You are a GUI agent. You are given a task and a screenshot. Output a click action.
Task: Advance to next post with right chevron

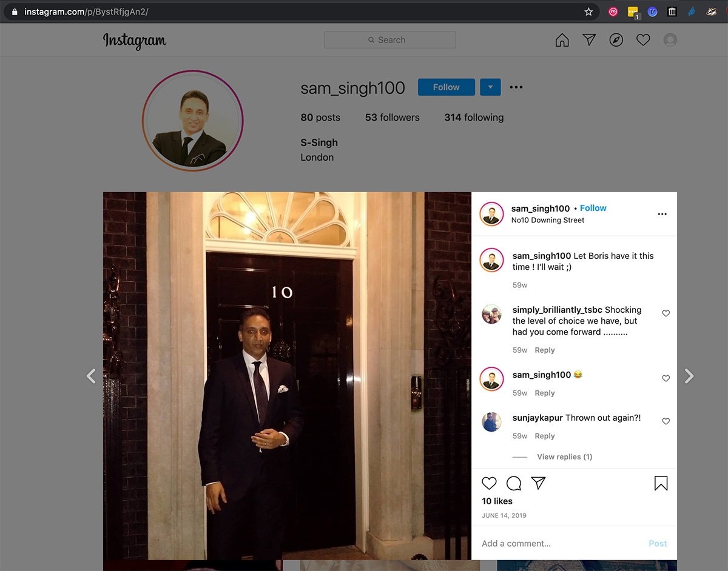click(x=689, y=376)
